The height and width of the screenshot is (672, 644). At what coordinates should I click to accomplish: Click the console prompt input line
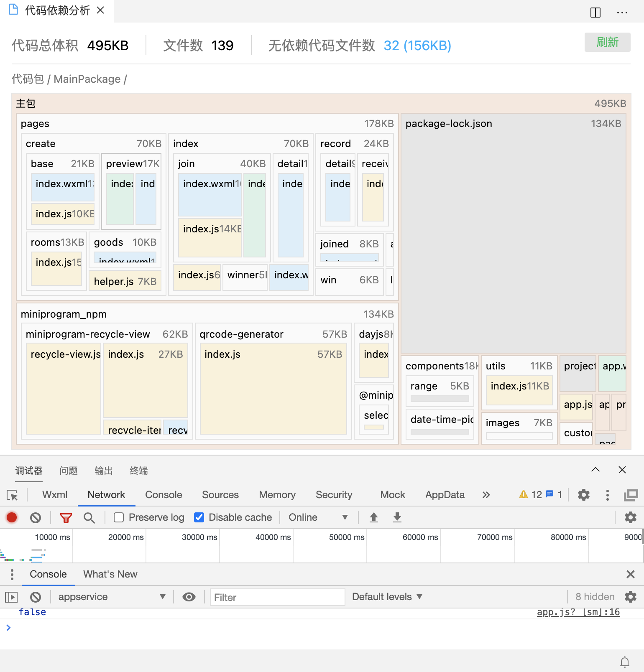tap(322, 628)
